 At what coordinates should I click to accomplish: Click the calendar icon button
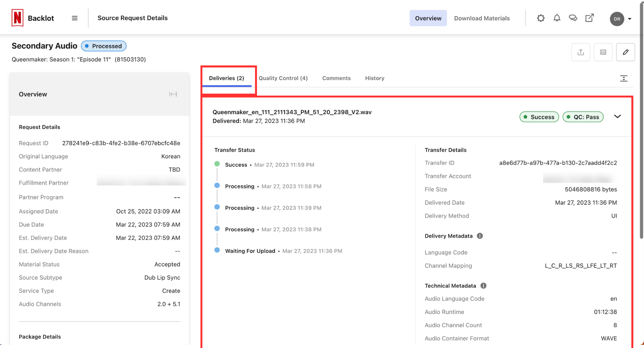coord(603,52)
